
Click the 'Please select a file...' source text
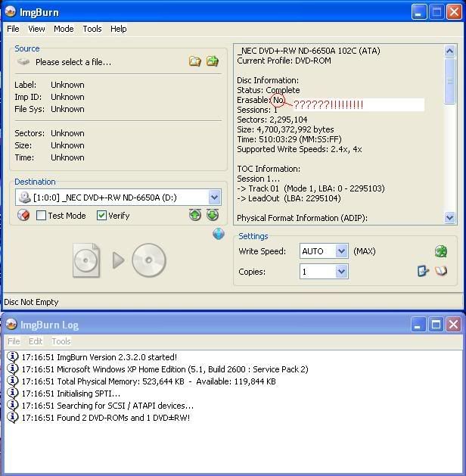[73, 62]
